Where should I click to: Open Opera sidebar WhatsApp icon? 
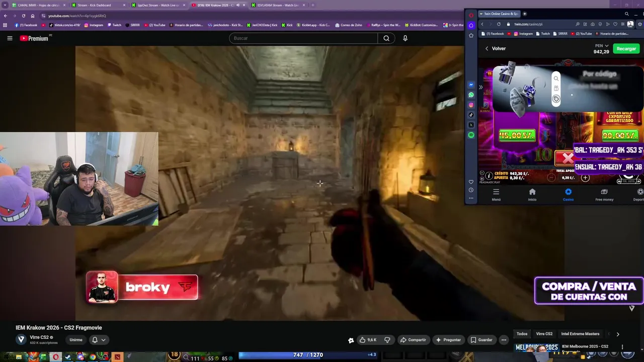tap(471, 95)
